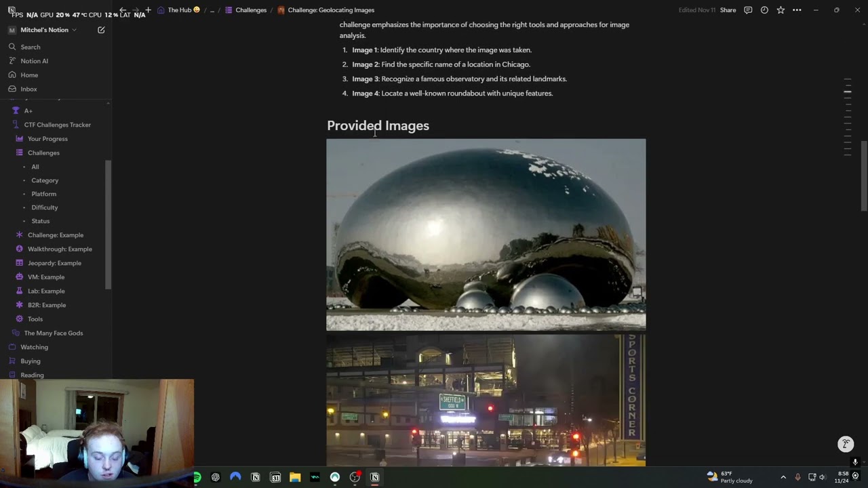Click the Edited Nov 11 label

tap(696, 10)
